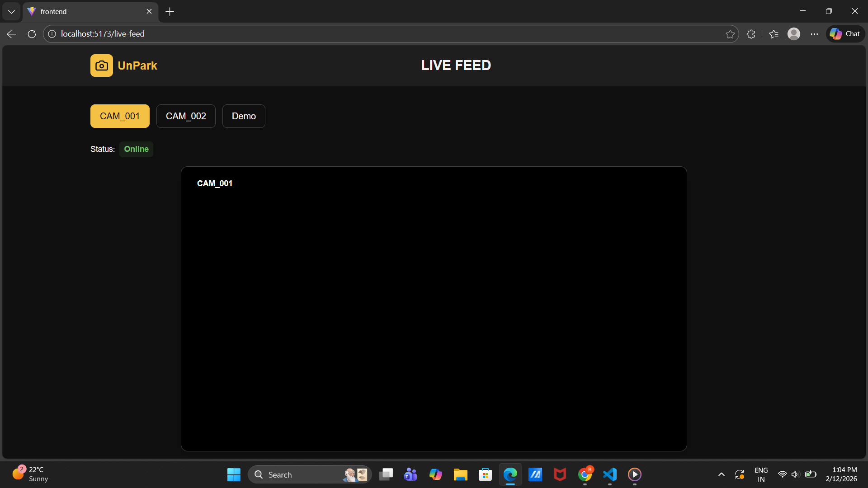Expand the tab search dropdown arrow
This screenshot has height=488, width=868.
click(11, 12)
